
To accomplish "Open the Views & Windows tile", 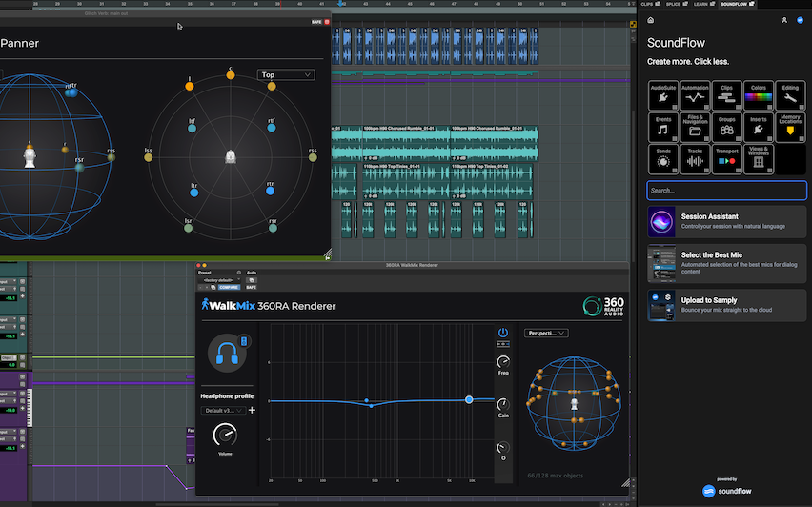I will pyautogui.click(x=759, y=158).
